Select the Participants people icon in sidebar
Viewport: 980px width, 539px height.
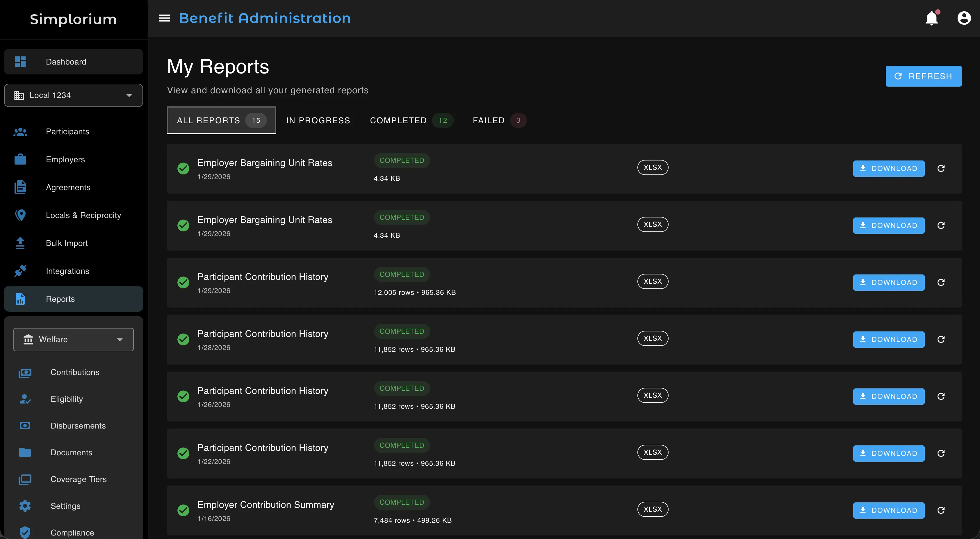tap(20, 132)
